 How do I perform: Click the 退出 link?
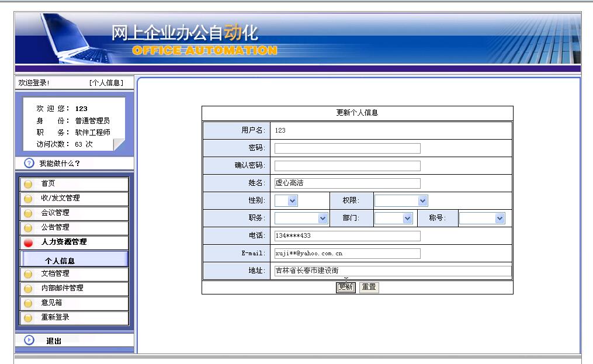click(x=54, y=341)
